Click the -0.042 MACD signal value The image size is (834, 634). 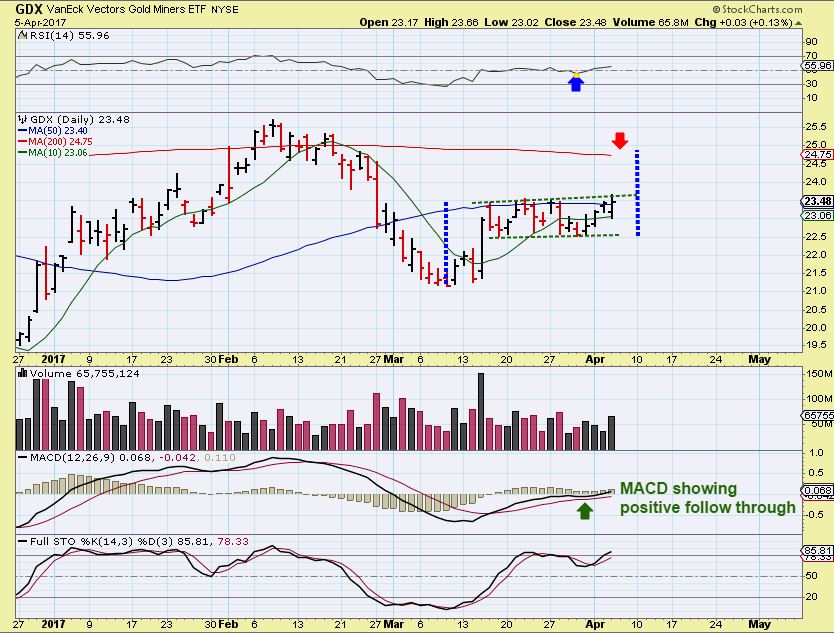click(178, 457)
